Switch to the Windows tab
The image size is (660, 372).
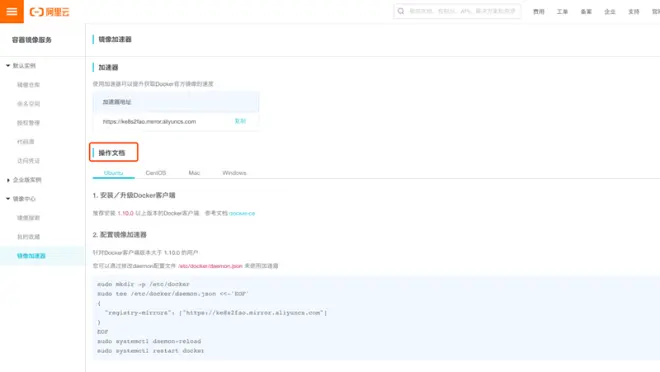tap(234, 173)
